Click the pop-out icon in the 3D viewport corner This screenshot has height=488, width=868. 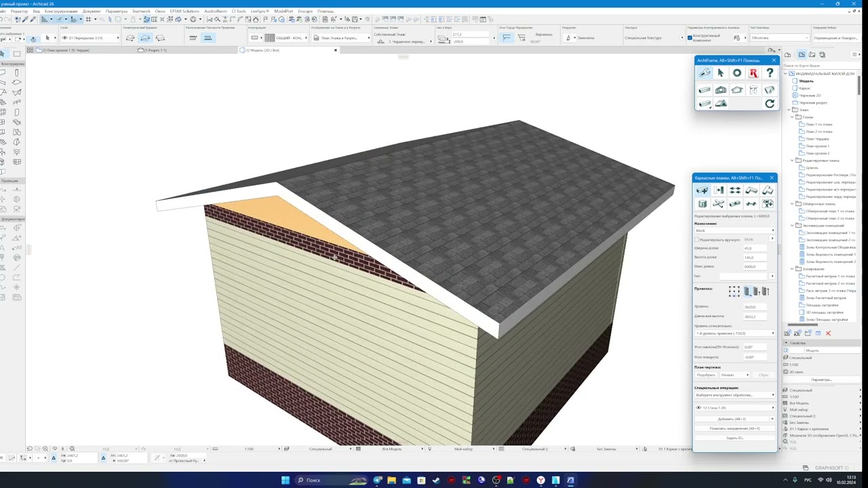click(x=772, y=50)
